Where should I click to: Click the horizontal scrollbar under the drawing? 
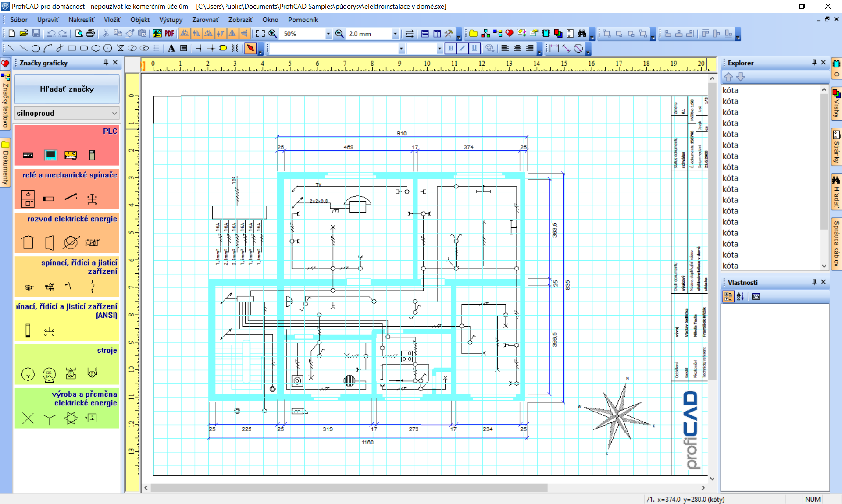(x=349, y=488)
